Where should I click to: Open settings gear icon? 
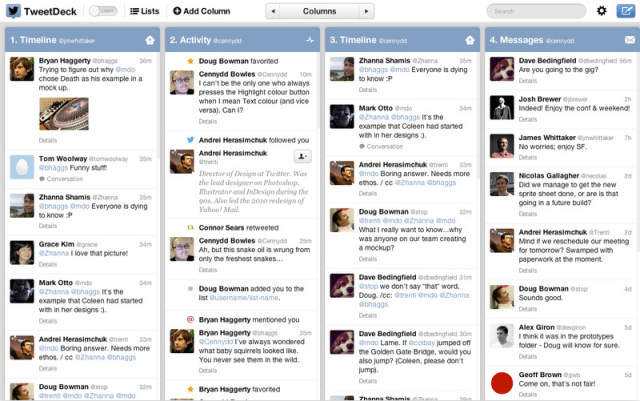(601, 11)
